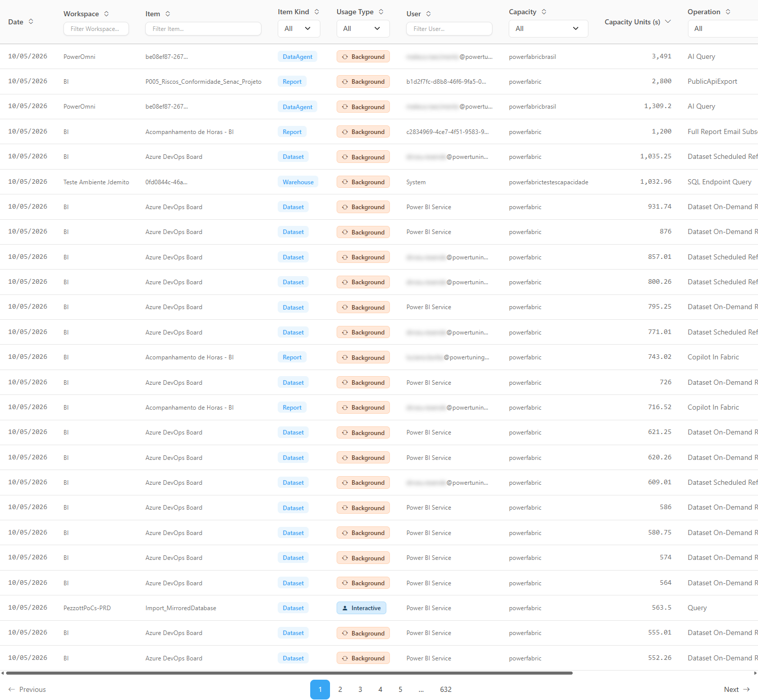Image resolution: width=758 pixels, height=700 pixels.
Task: Select powerfabrictestescapacidade capacity cell
Action: coord(548,182)
